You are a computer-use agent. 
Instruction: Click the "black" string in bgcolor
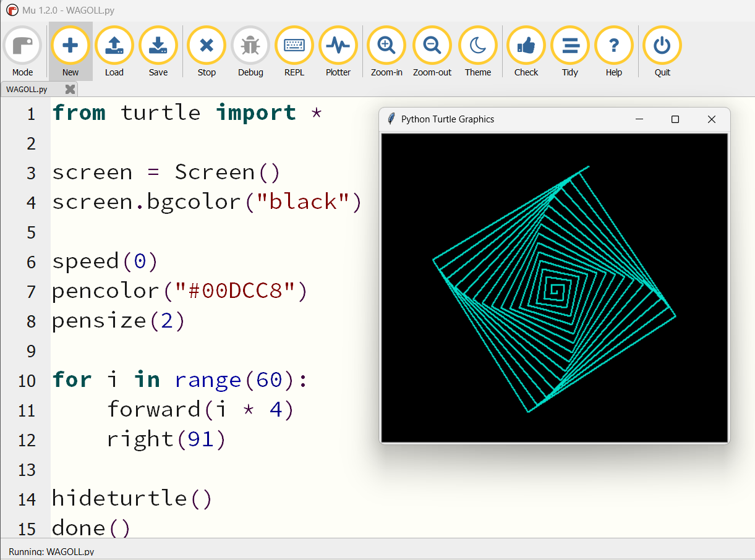[302, 202]
